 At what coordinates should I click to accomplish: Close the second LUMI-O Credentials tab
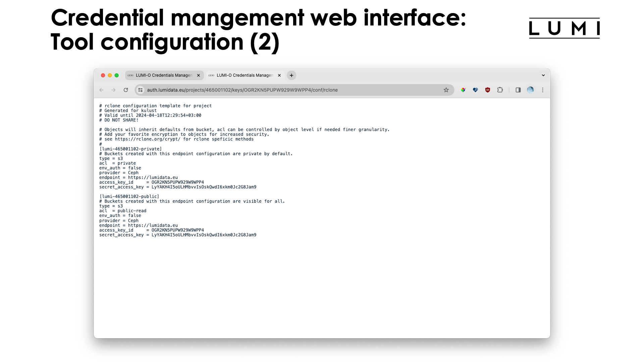tap(279, 75)
